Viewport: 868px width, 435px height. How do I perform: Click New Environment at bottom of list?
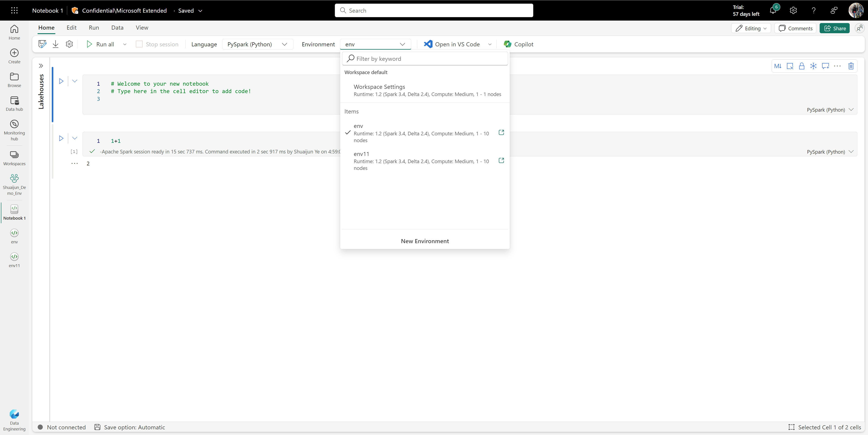click(x=425, y=240)
